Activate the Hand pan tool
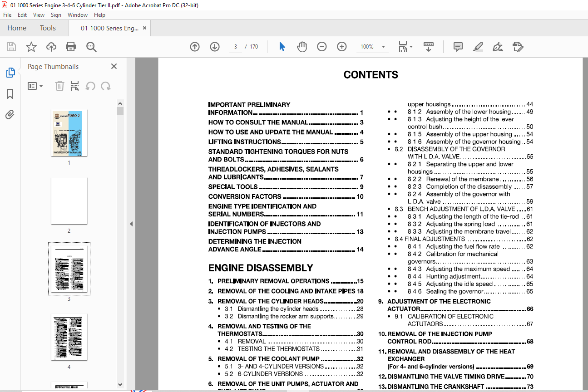Viewport: 588px width, 392px height. pyautogui.click(x=302, y=47)
